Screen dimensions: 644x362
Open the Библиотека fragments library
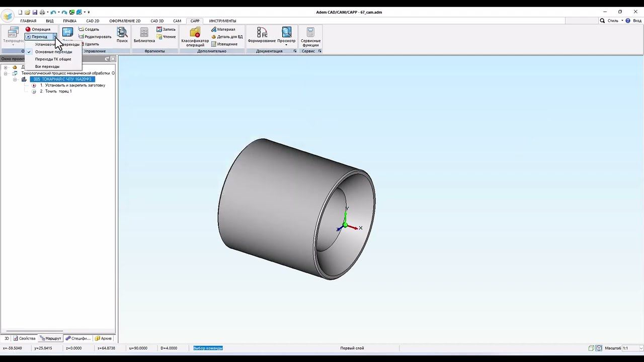coord(144,35)
